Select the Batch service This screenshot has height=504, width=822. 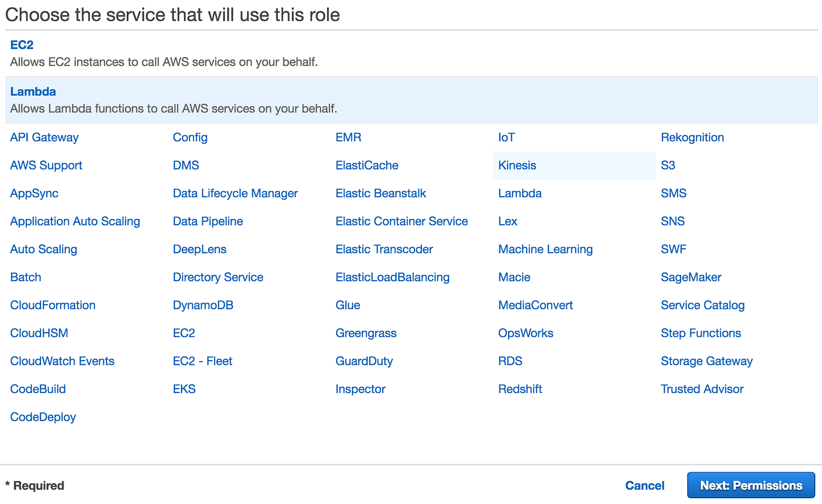click(26, 277)
